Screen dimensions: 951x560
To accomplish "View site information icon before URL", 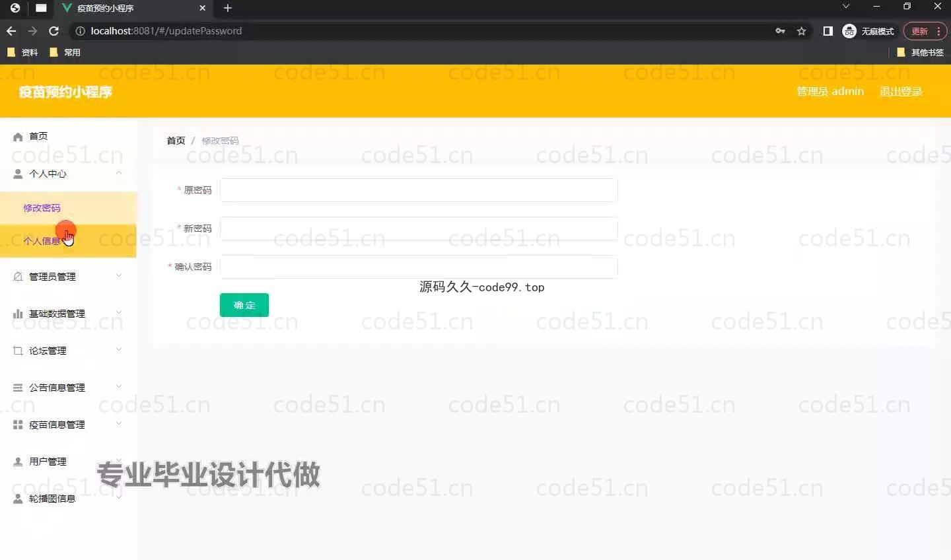I will [81, 31].
